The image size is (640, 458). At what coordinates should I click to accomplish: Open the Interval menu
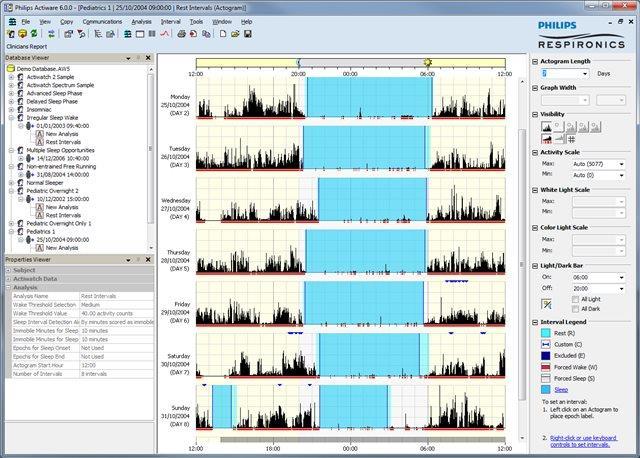coord(171,22)
